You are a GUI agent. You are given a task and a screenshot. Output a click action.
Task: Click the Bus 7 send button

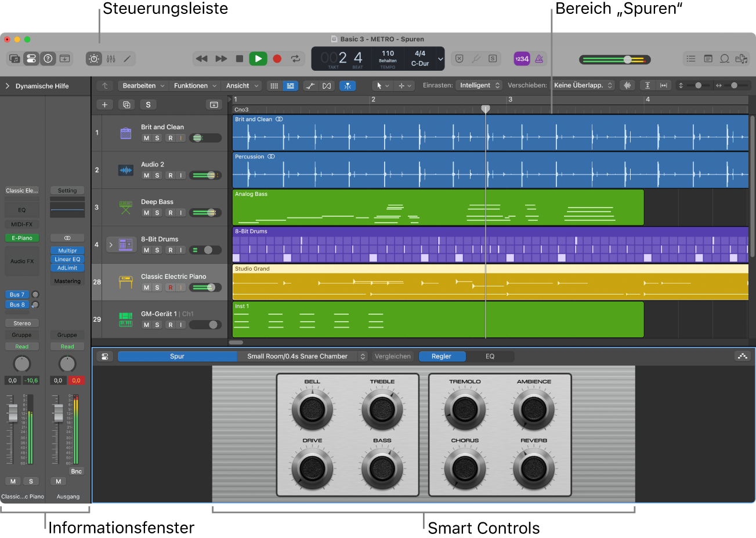pyautogui.click(x=17, y=295)
